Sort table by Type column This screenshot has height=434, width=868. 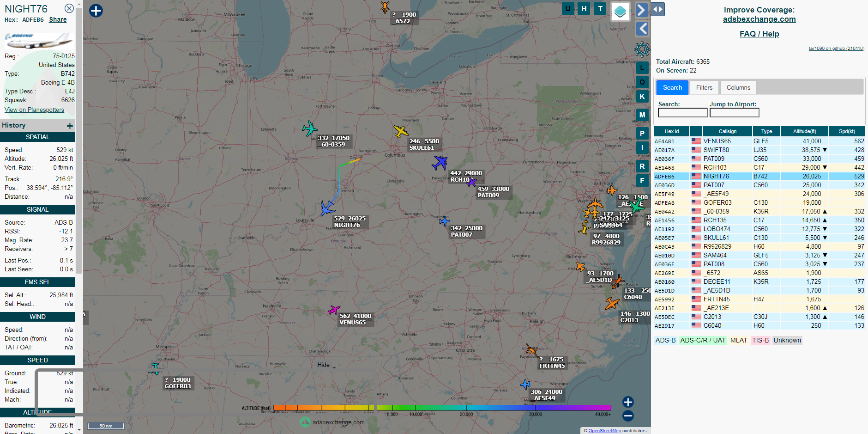tap(766, 131)
